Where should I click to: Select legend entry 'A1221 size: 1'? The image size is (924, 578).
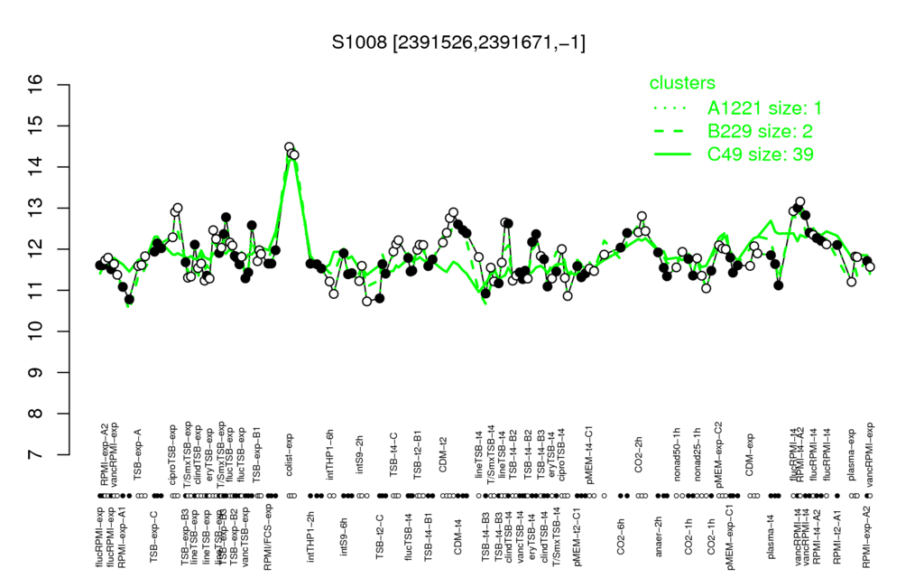point(763,108)
